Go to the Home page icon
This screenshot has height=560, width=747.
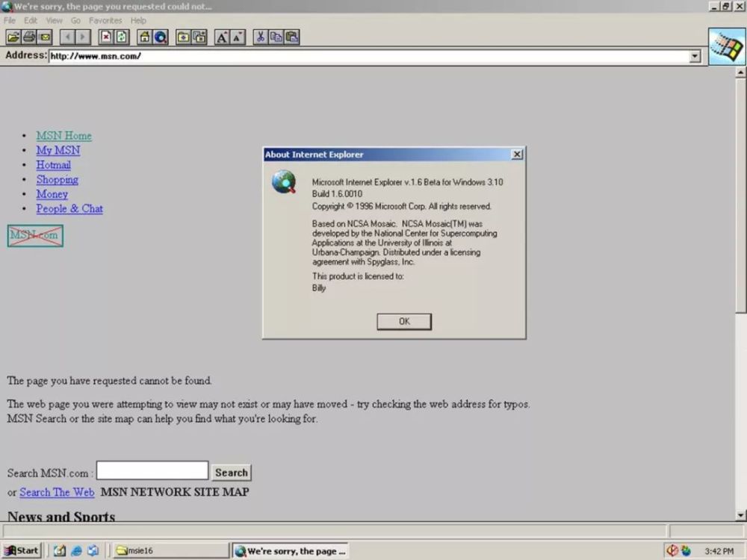click(145, 37)
